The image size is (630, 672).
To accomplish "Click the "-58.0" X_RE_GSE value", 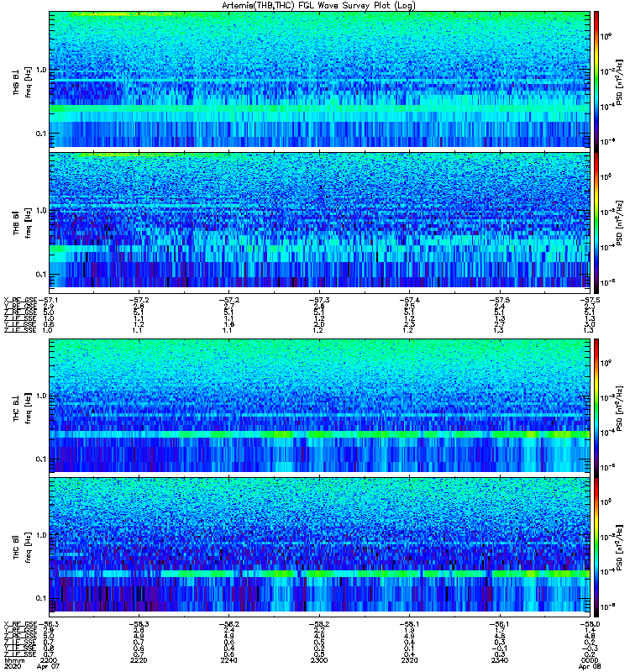I will pos(590,624).
